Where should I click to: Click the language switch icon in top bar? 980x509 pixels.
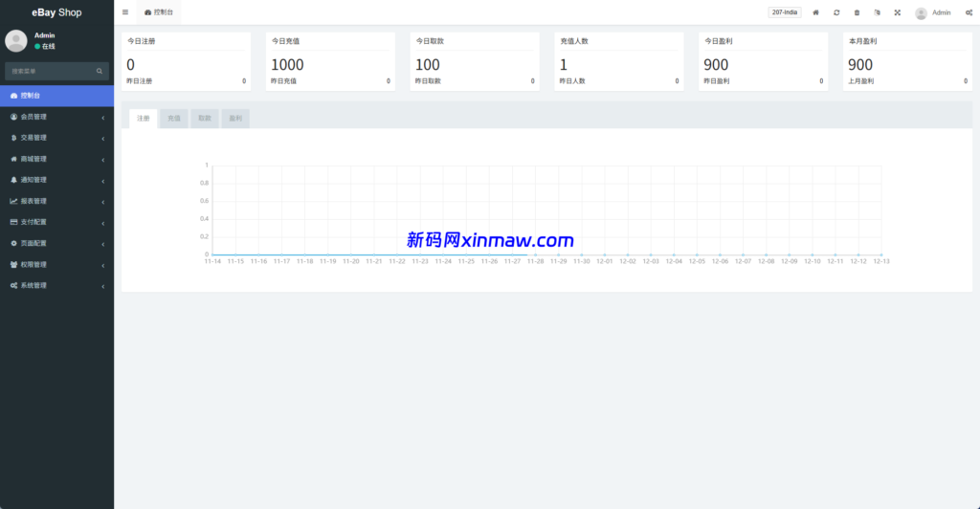[877, 12]
